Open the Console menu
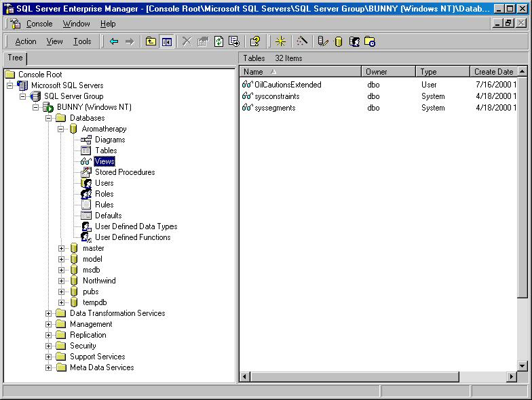Viewport: 532px width, 400px height. (39, 24)
